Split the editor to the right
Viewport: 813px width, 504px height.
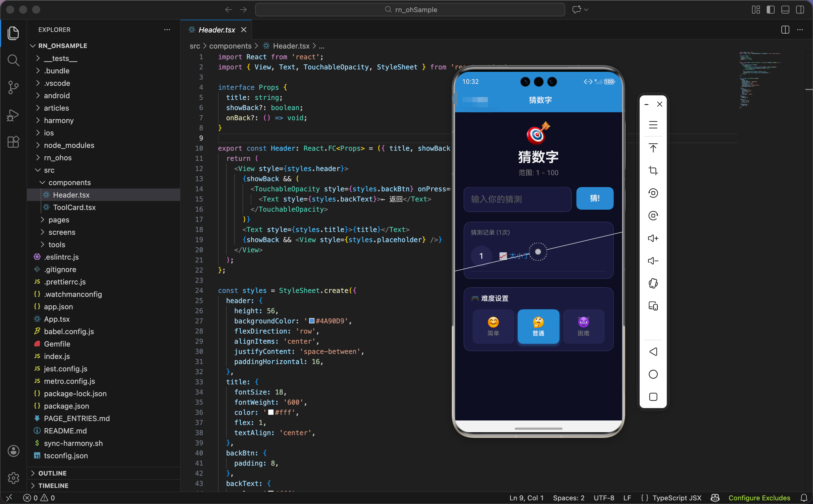(x=785, y=30)
